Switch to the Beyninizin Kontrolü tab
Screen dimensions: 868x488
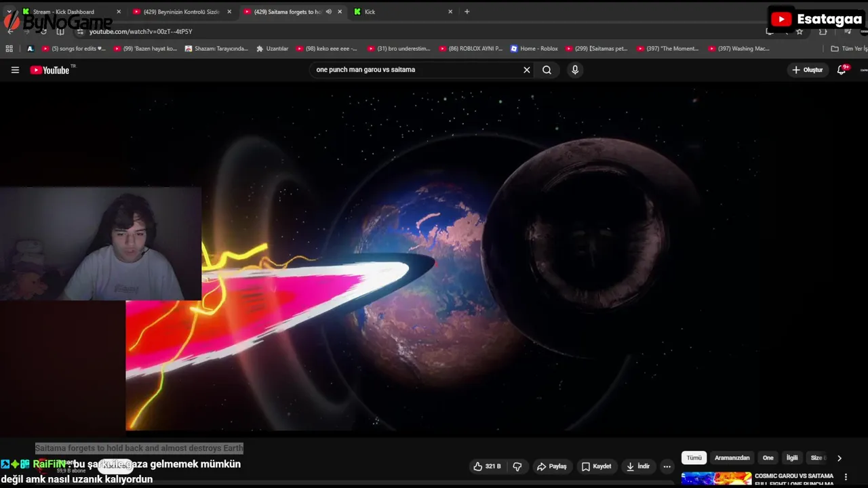(x=182, y=12)
